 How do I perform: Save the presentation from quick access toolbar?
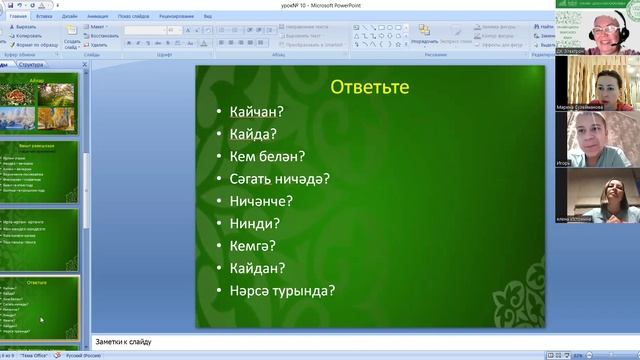[11, 5]
